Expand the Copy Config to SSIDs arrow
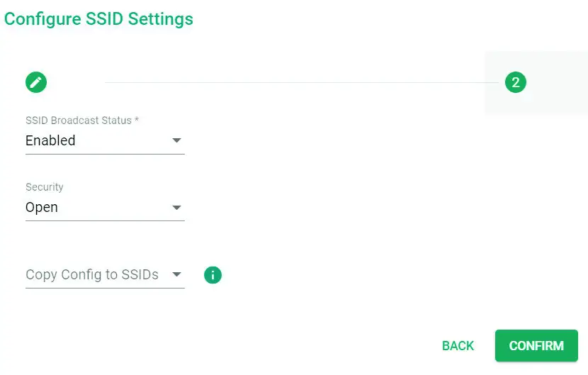The width and height of the screenshot is (588, 375). click(x=176, y=274)
